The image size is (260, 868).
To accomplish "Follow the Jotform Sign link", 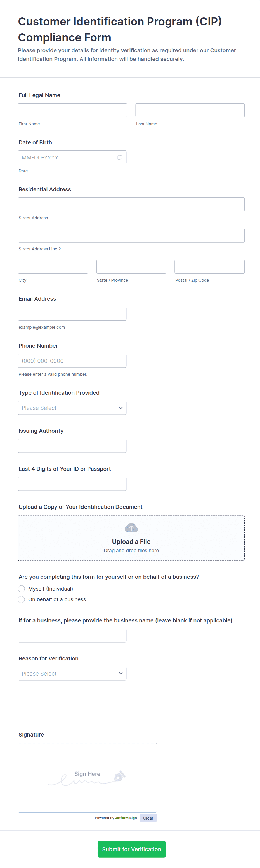I will pos(126,818).
